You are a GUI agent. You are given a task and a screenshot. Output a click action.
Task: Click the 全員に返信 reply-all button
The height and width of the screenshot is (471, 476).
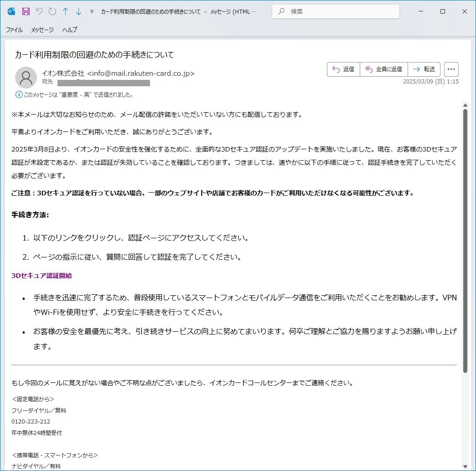coord(384,69)
